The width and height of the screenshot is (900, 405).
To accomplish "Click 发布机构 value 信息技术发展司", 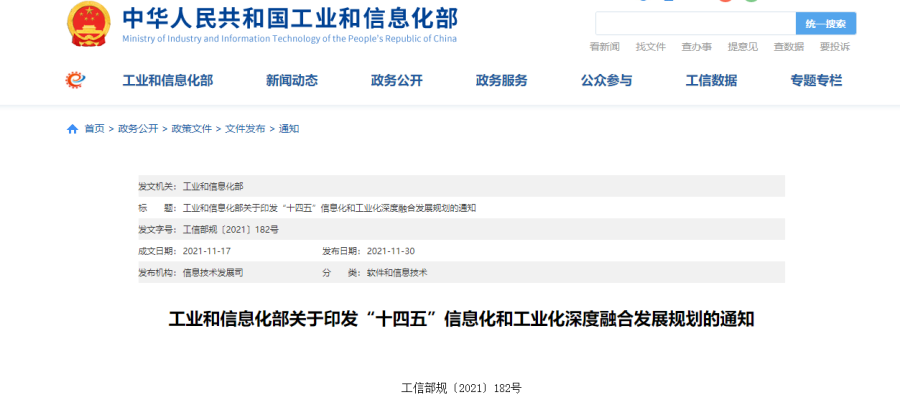I will point(213,273).
